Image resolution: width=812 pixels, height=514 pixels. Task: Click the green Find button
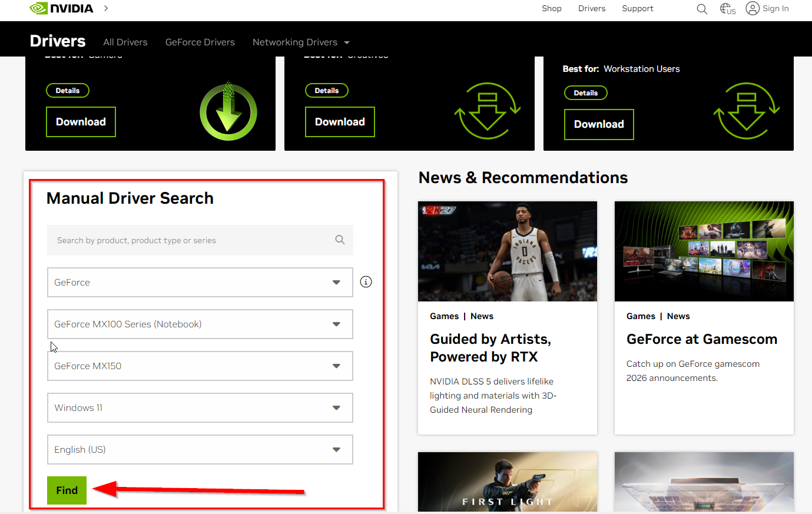(x=67, y=490)
